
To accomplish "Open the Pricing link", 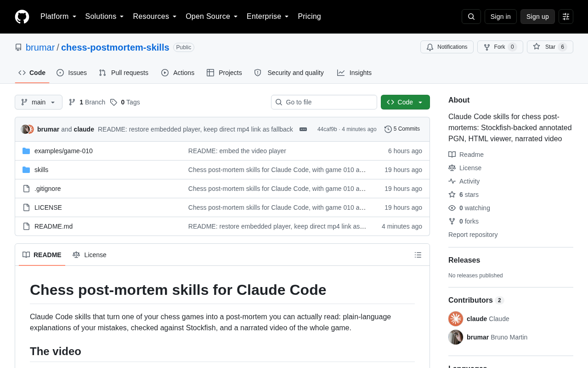I will click(x=309, y=17).
